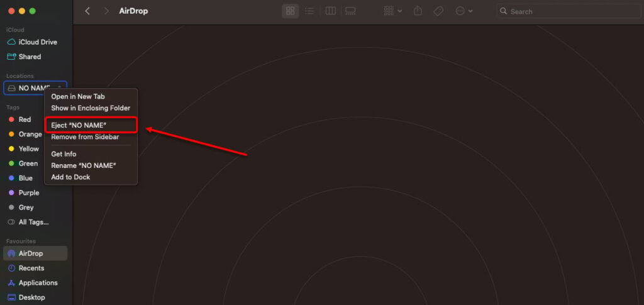Viewport: 644px width, 305px height.
Task: Click the Share toolbar icon
Action: tap(418, 11)
